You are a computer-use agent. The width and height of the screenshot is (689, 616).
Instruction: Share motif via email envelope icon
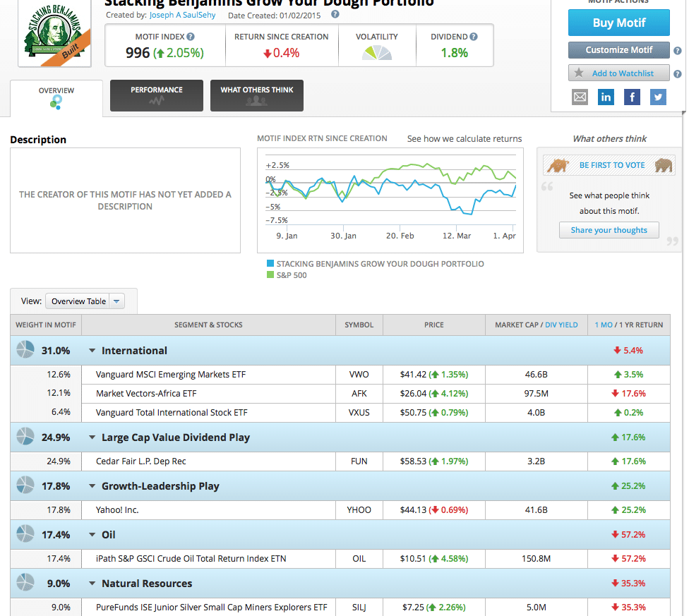[x=580, y=97]
